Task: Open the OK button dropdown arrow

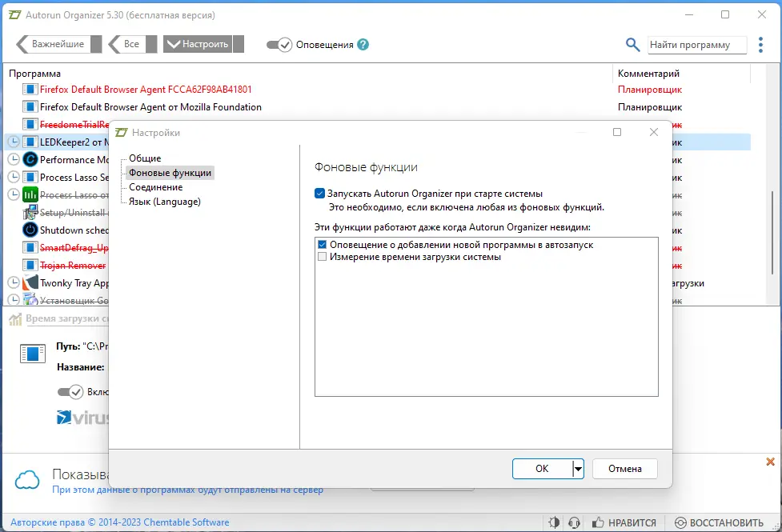Action: click(578, 469)
